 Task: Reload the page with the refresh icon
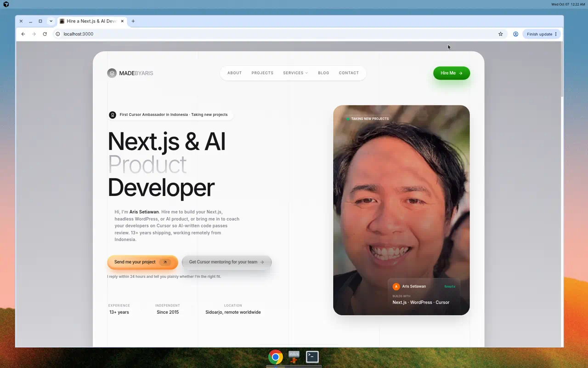[x=45, y=34]
